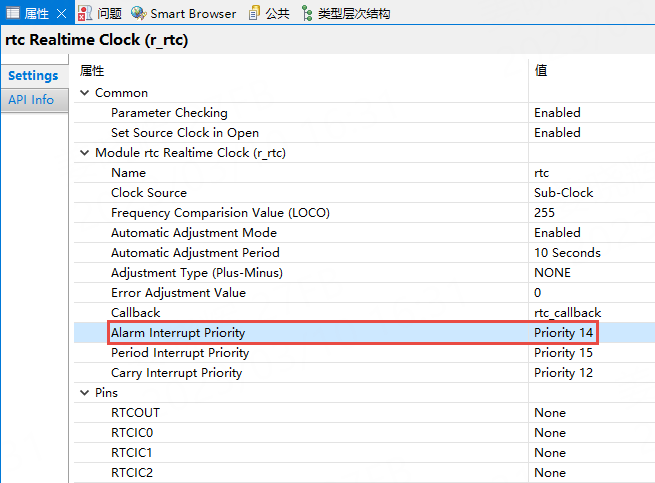
Task: Open Set Source Clock Enabled value
Action: click(x=557, y=133)
